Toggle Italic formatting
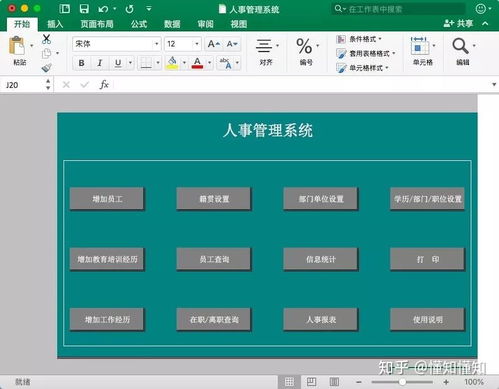 (99, 63)
